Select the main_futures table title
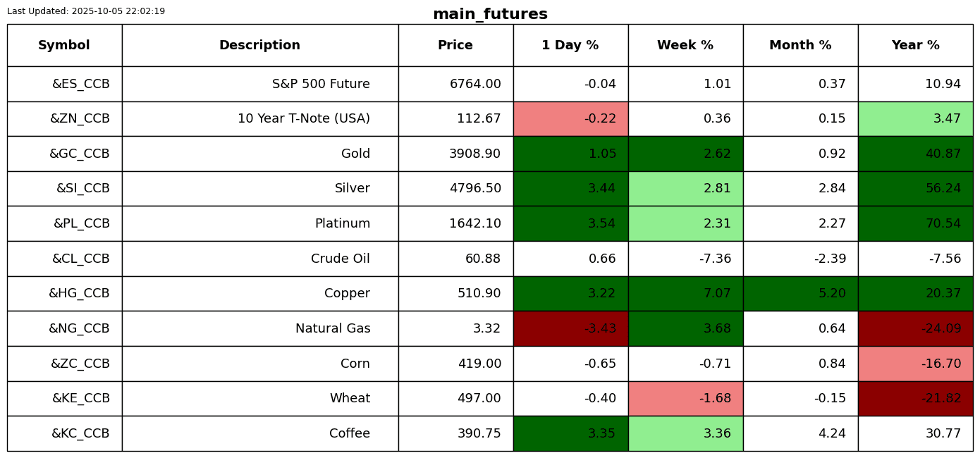Image resolution: width=980 pixels, height=458 pixels. pyautogui.click(x=490, y=14)
